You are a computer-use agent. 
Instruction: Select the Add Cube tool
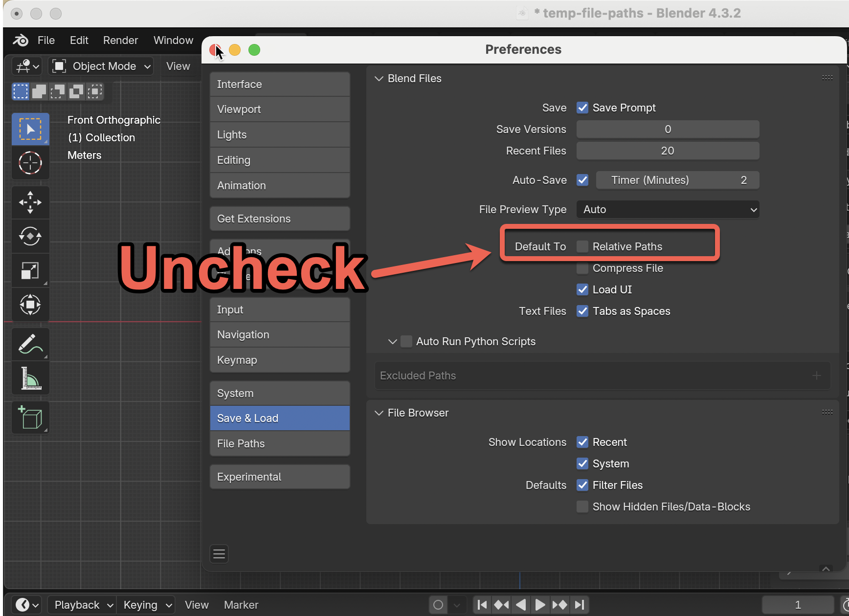pyautogui.click(x=30, y=418)
